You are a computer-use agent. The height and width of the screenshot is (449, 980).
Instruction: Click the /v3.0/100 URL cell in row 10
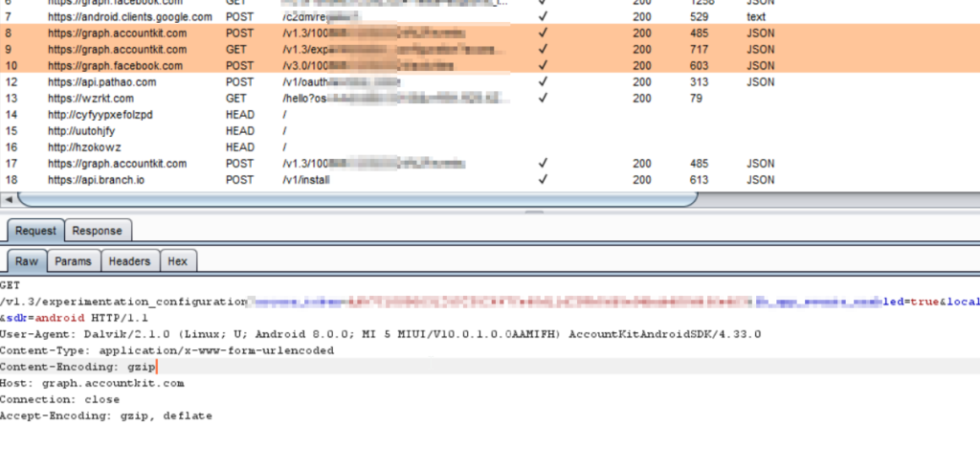(367, 66)
